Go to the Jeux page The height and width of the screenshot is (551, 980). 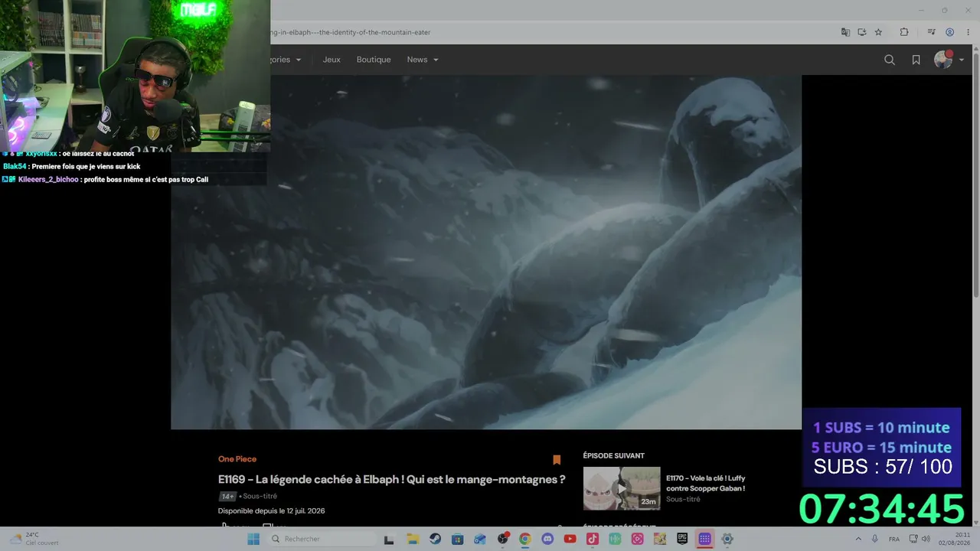[x=332, y=60]
